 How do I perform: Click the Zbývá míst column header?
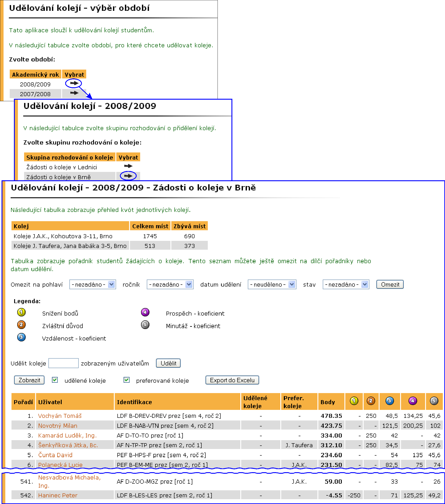pos(189,226)
